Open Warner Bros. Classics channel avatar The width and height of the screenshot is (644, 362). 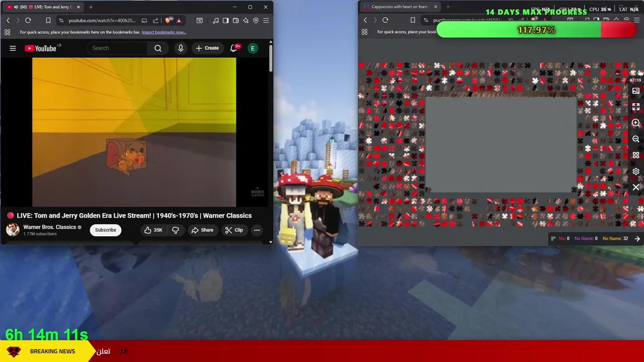tap(13, 230)
